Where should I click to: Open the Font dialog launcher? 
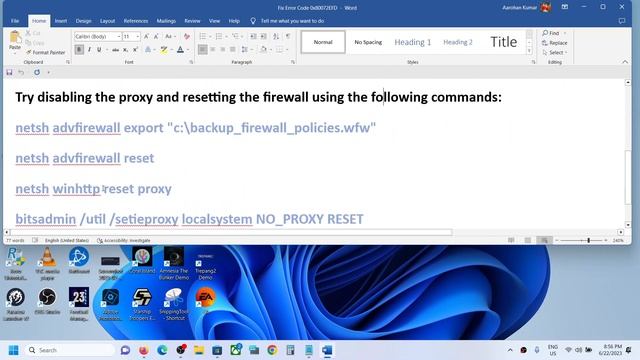[x=191, y=62]
